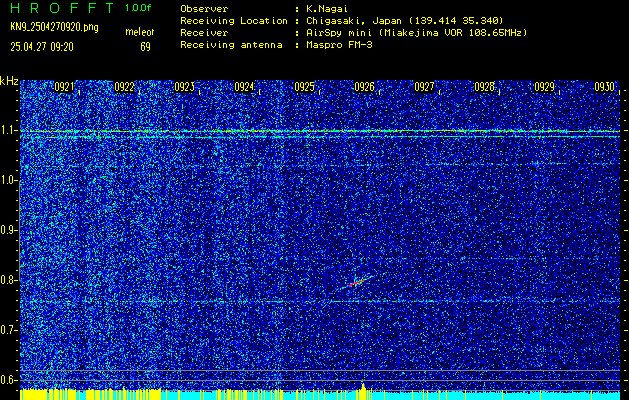The height and width of the screenshot is (400, 629).
Task: Click the 0929 time marker
Action: click(544, 87)
